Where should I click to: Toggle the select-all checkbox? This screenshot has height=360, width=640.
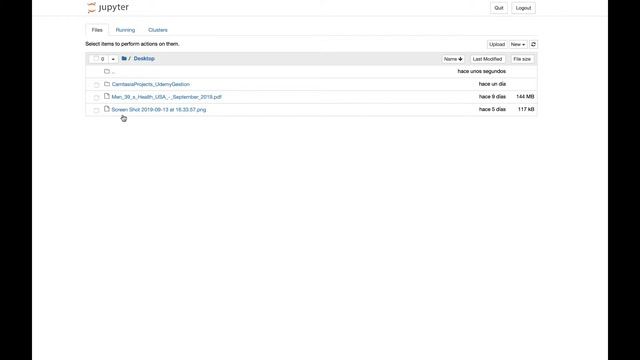point(96,59)
